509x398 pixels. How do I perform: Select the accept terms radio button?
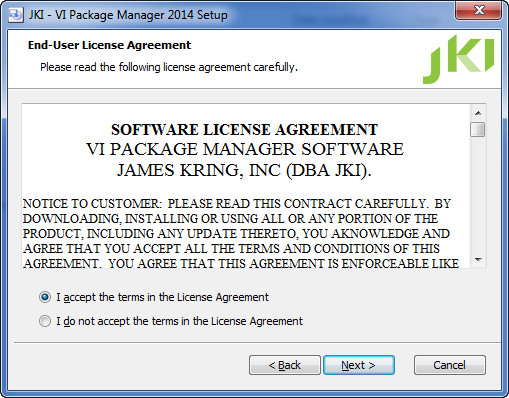pos(45,297)
